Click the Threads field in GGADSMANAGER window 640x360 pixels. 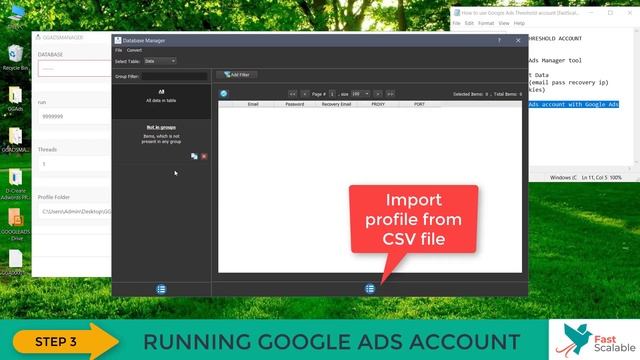click(x=75, y=164)
